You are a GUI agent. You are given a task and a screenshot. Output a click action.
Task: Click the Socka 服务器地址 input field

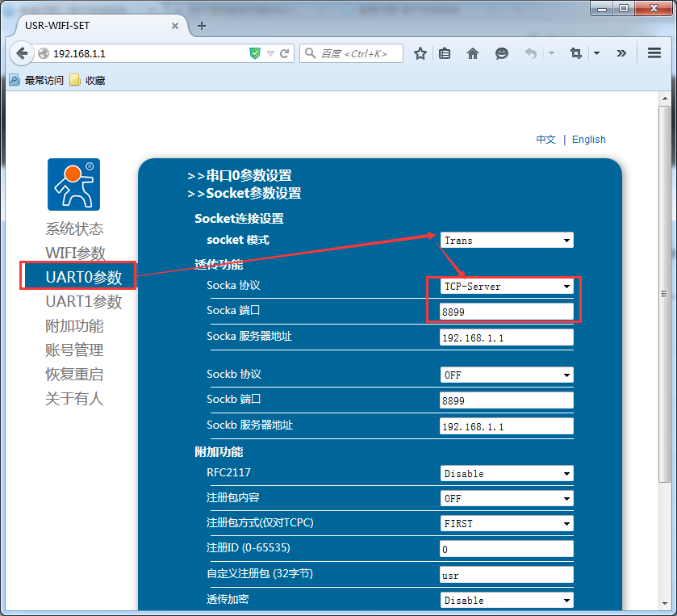[x=505, y=337]
